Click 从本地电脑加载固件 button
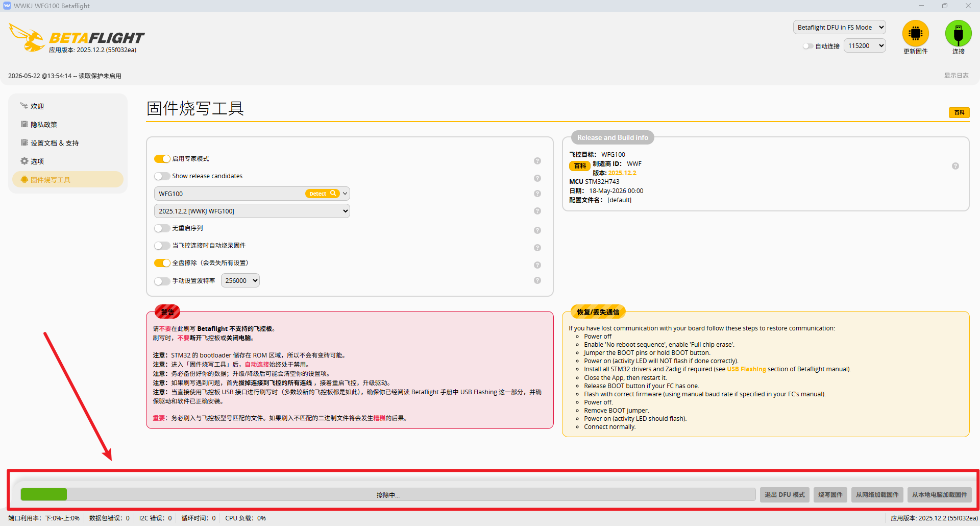This screenshot has width=980, height=526. tap(940, 494)
